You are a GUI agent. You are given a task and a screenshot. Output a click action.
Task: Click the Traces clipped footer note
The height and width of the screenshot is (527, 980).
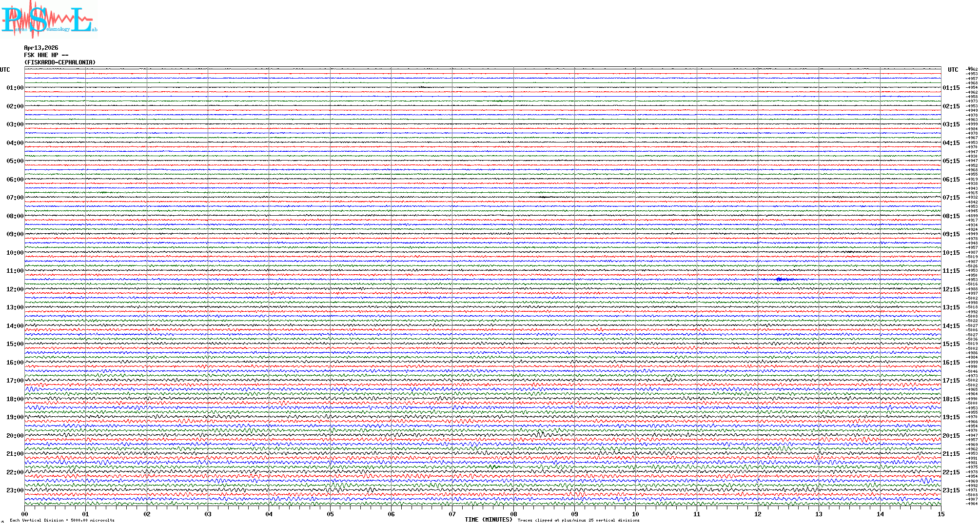click(x=578, y=520)
